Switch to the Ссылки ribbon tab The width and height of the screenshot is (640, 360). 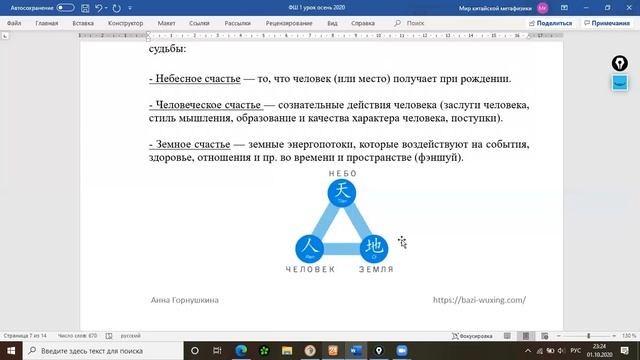199,23
